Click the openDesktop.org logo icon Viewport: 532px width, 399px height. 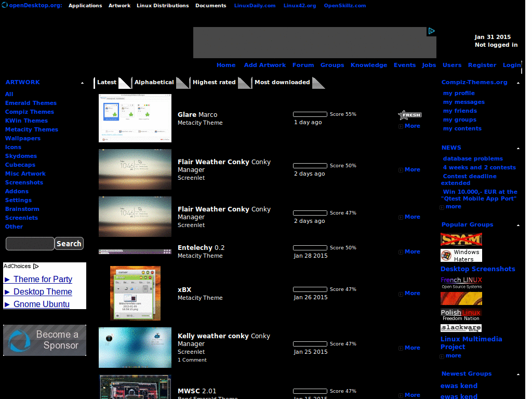coord(5,5)
